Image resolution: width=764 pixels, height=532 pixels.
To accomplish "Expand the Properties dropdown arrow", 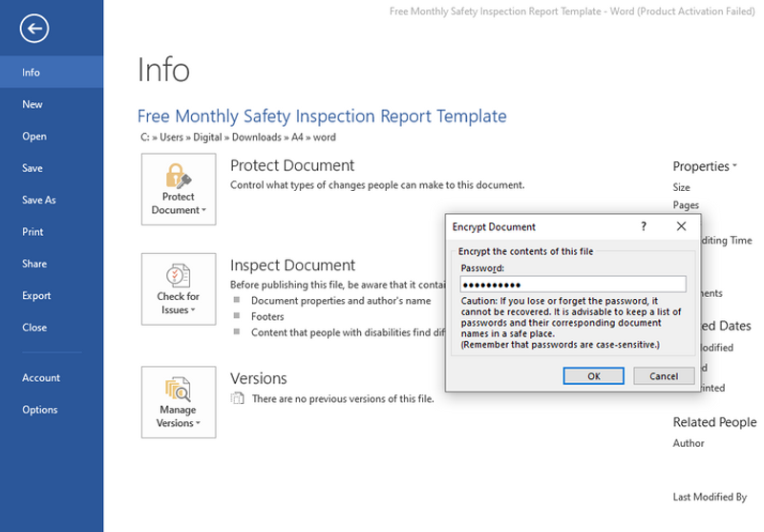I will pyautogui.click(x=734, y=166).
